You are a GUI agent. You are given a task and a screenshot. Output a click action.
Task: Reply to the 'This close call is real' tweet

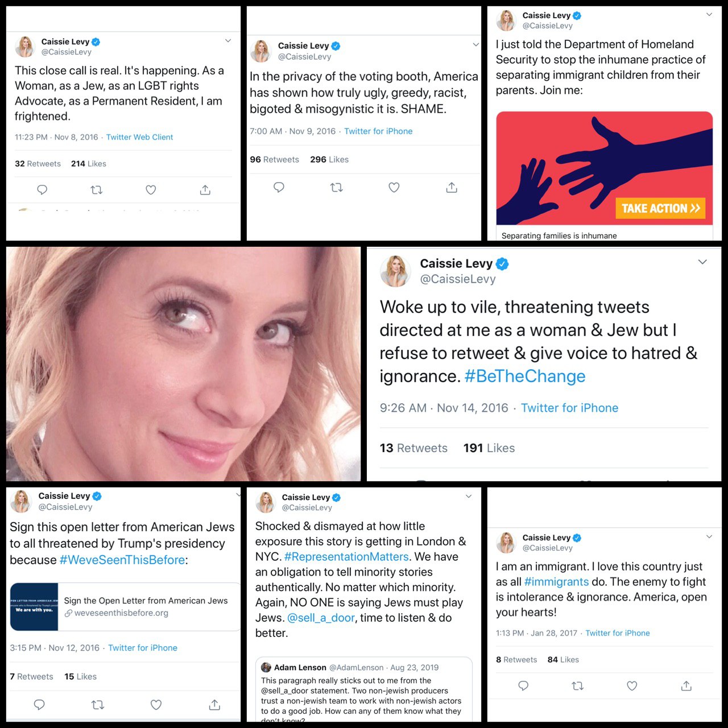[x=42, y=190]
